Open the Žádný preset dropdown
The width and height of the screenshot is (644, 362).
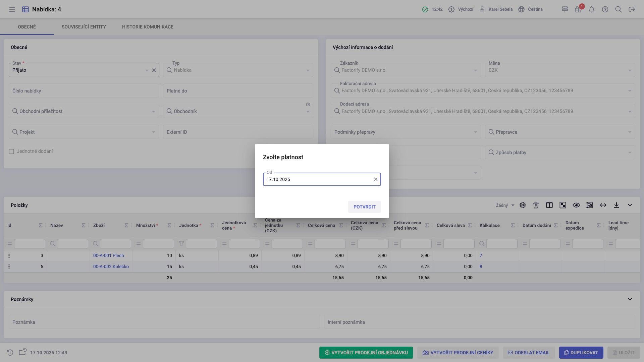click(x=505, y=205)
